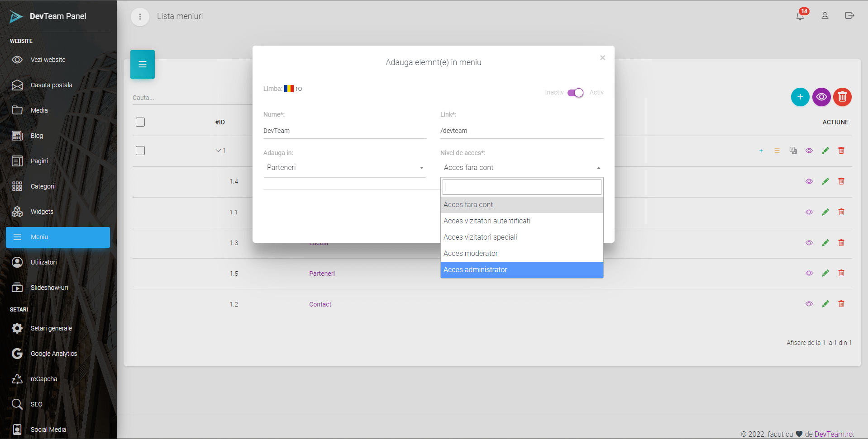Click the green edit pencil for Contact row
Screen dimensions: 868x439
pyautogui.click(x=825, y=304)
